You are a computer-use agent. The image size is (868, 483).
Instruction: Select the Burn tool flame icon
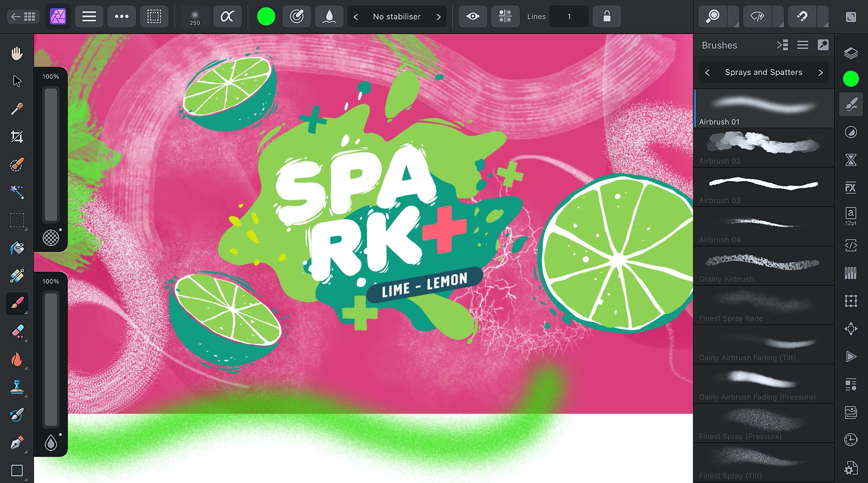pyautogui.click(x=17, y=360)
